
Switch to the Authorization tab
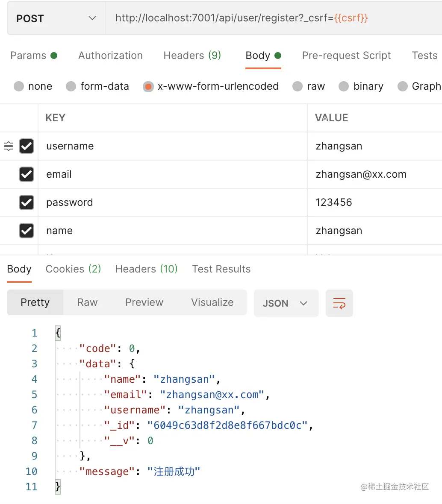point(110,56)
